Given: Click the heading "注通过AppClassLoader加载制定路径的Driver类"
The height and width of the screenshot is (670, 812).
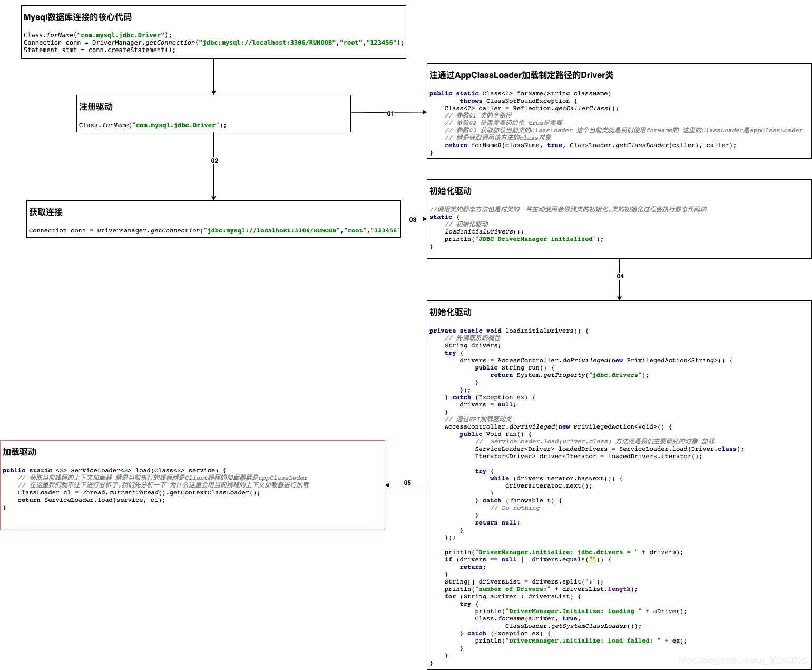Looking at the screenshot, I should [x=521, y=75].
